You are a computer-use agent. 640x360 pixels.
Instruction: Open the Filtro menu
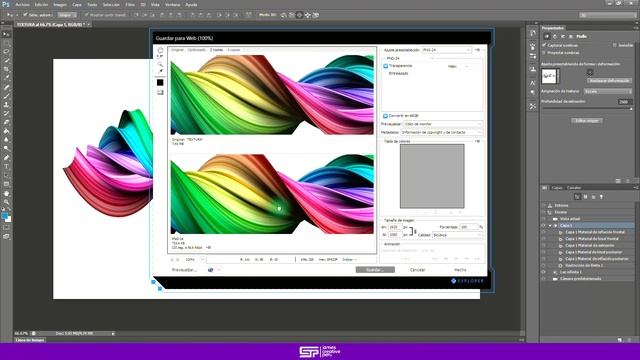pyautogui.click(x=130, y=4)
